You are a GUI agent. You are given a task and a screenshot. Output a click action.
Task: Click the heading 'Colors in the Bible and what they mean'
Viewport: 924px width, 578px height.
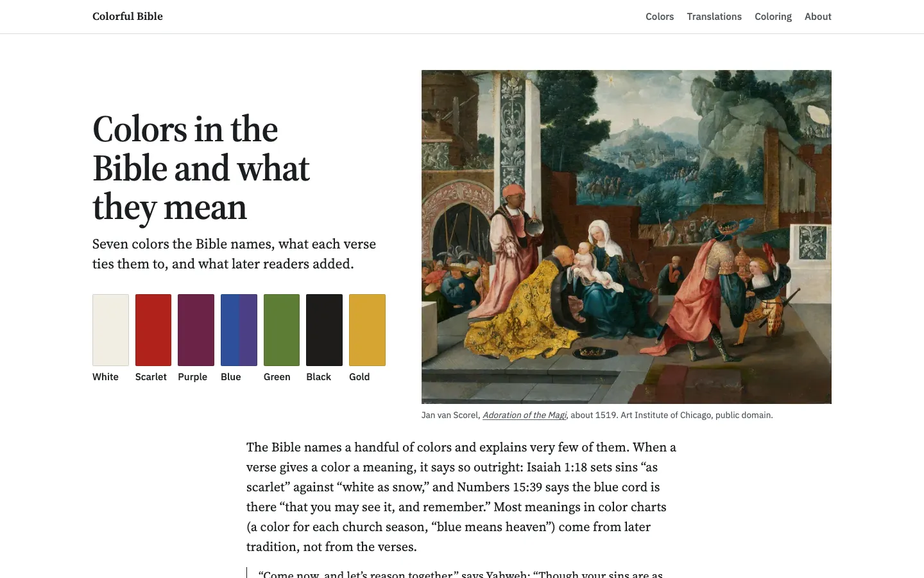[x=201, y=168]
